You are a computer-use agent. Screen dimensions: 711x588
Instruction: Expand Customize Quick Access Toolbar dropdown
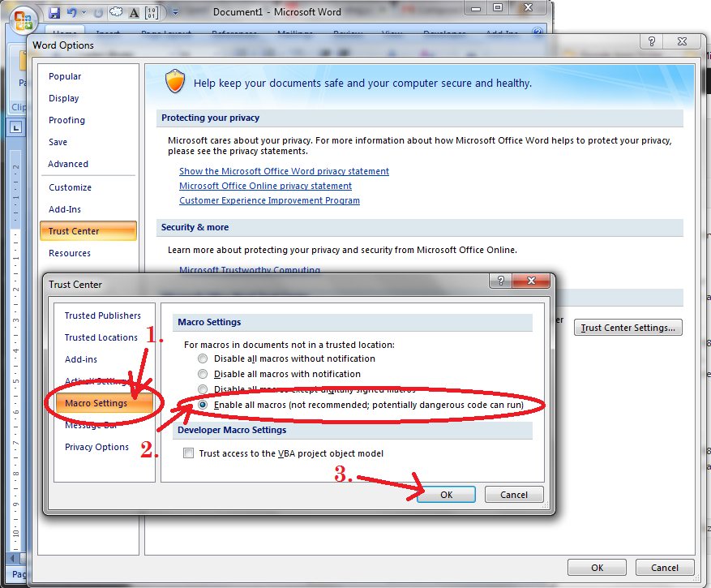[x=175, y=12]
